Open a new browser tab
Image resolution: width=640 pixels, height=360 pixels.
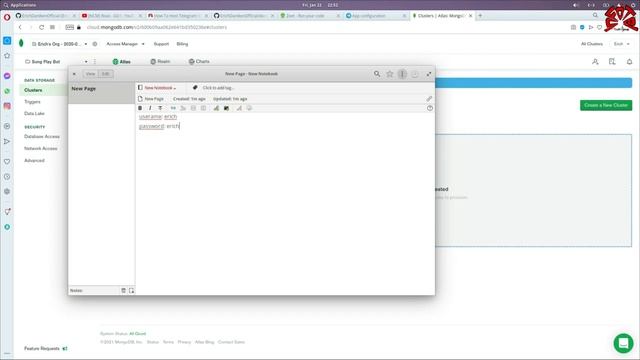[480, 16]
